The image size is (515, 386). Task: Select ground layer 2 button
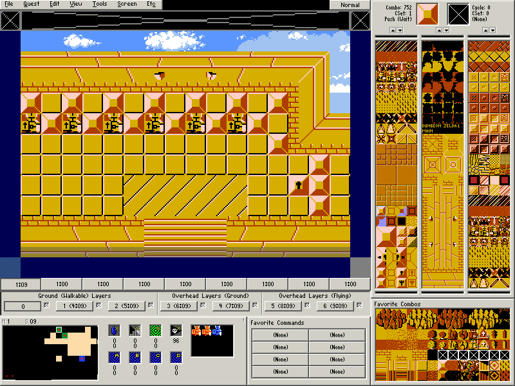pyautogui.click(x=126, y=306)
